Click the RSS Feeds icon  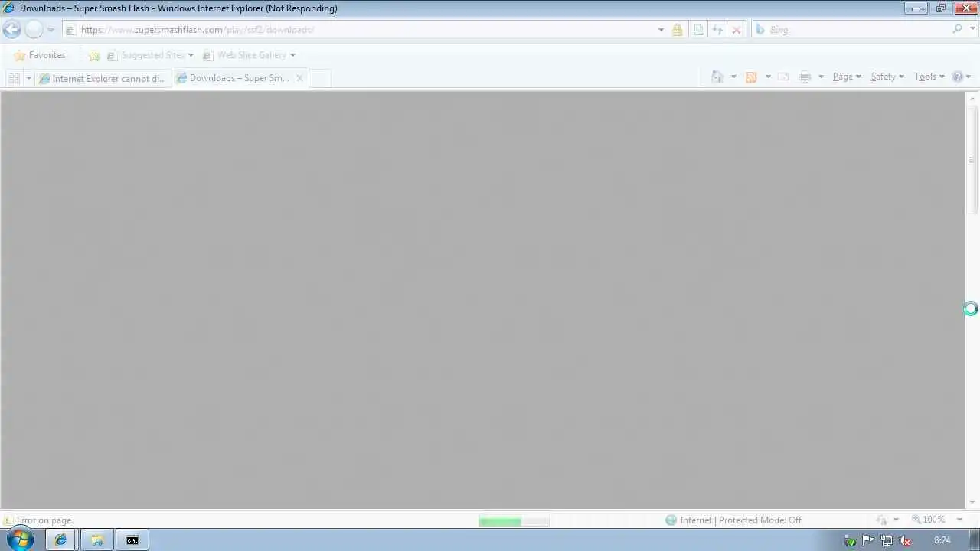point(751,77)
